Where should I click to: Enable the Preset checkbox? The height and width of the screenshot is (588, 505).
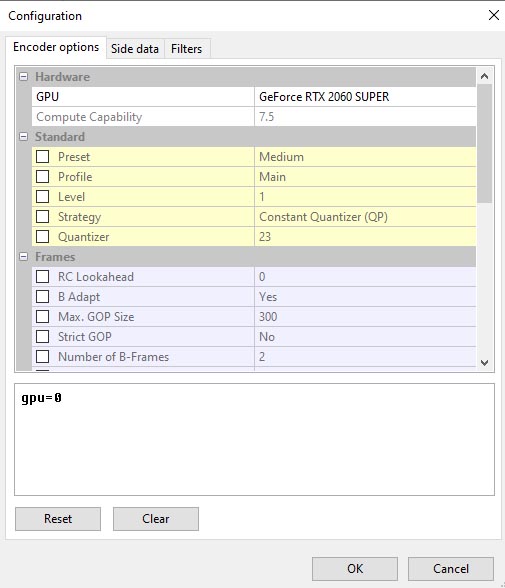(x=42, y=156)
